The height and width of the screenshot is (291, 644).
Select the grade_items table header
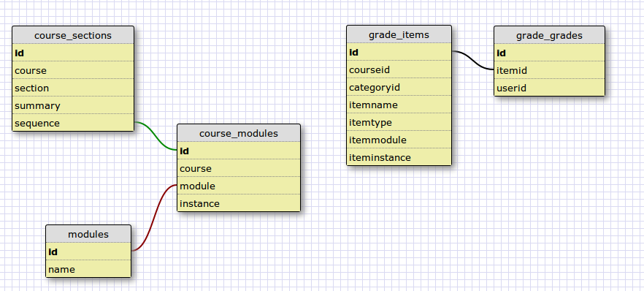(x=399, y=34)
